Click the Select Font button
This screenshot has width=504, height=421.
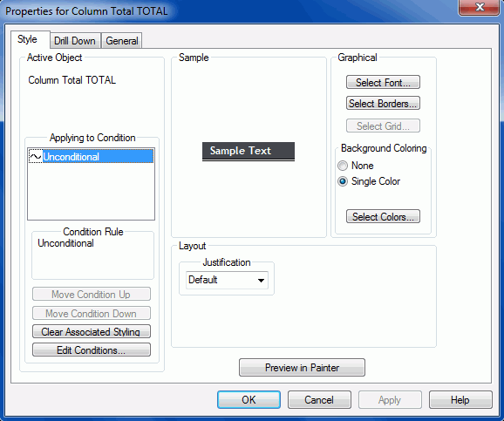(x=383, y=82)
